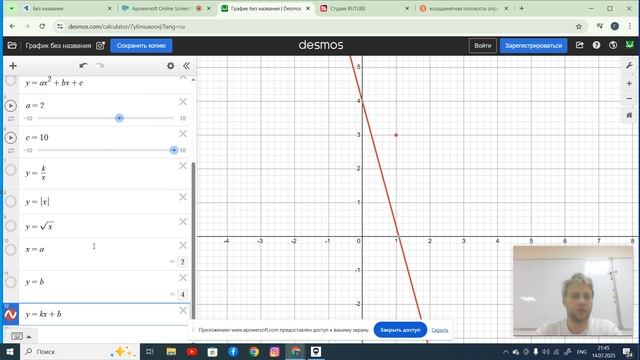Delete the y = kx + b expression
The width and height of the screenshot is (640, 360).
183,311
